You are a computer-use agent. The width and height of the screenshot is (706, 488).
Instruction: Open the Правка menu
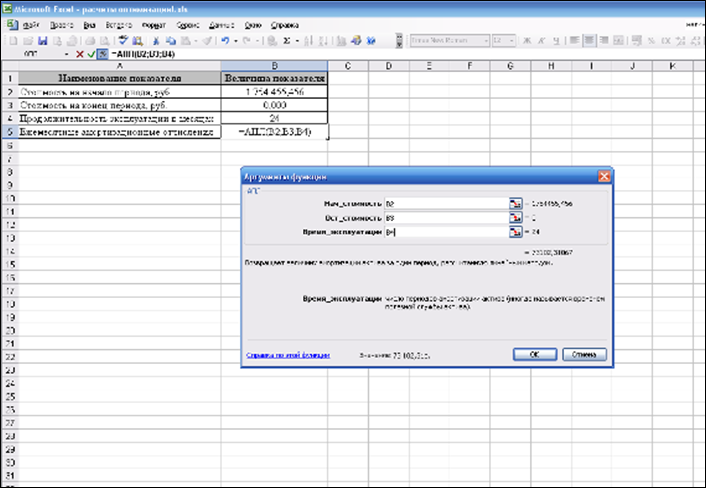62,25
